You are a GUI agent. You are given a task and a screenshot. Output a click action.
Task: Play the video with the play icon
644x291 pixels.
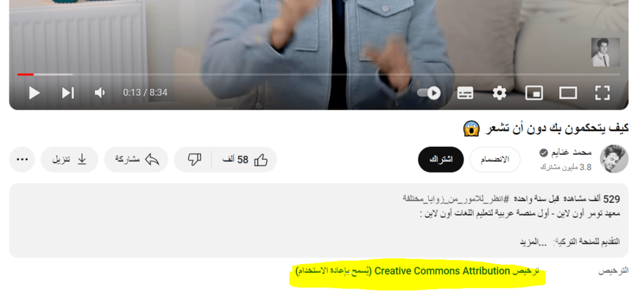coord(35,93)
